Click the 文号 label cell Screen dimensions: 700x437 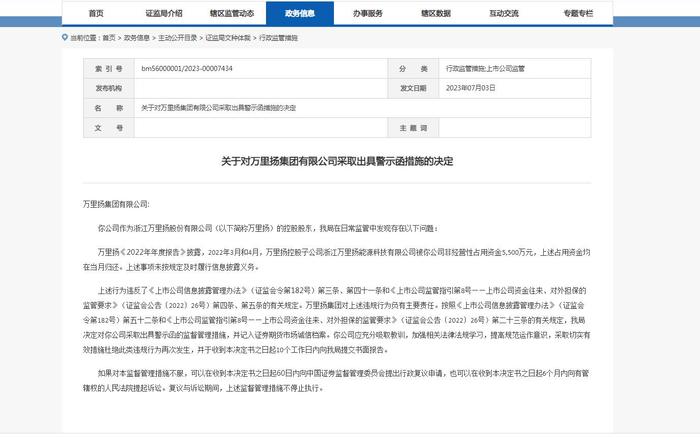[x=108, y=128]
